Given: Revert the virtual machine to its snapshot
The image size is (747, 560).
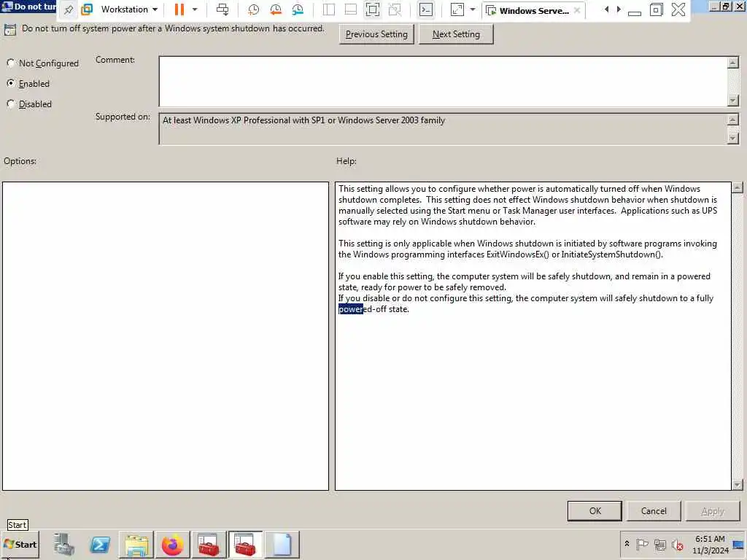Looking at the screenshot, I should 275,9.
